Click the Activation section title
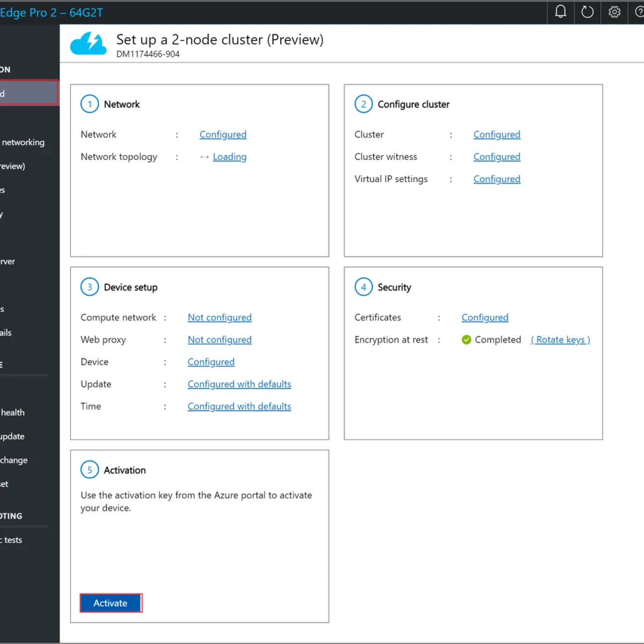 (x=125, y=470)
